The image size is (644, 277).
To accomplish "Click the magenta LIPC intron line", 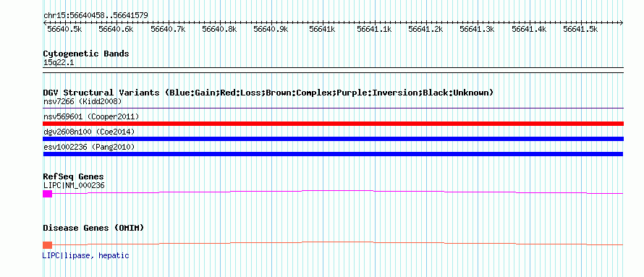I will pos(338,190).
